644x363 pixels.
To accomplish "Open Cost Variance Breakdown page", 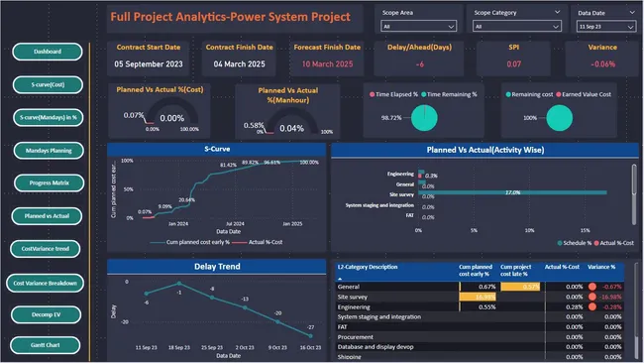I will tap(46, 283).
